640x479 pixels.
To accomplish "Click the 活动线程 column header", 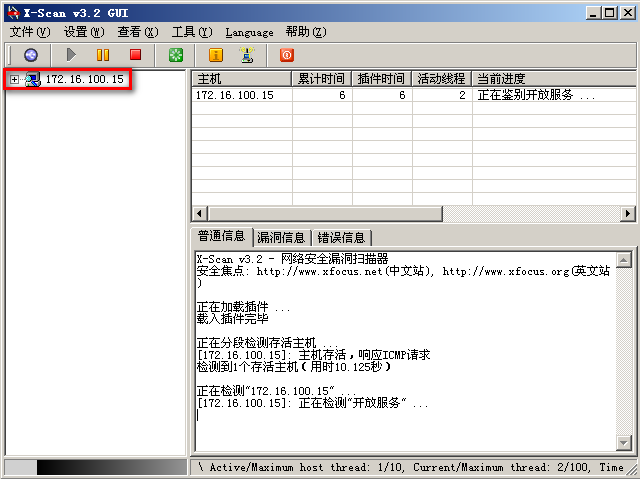I will click(x=442, y=78).
